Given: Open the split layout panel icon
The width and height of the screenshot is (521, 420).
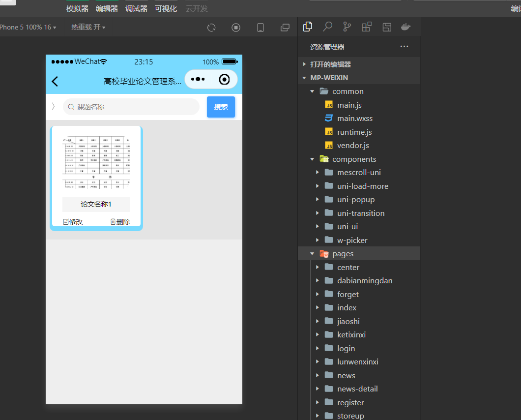Looking at the screenshot, I should 387,27.
